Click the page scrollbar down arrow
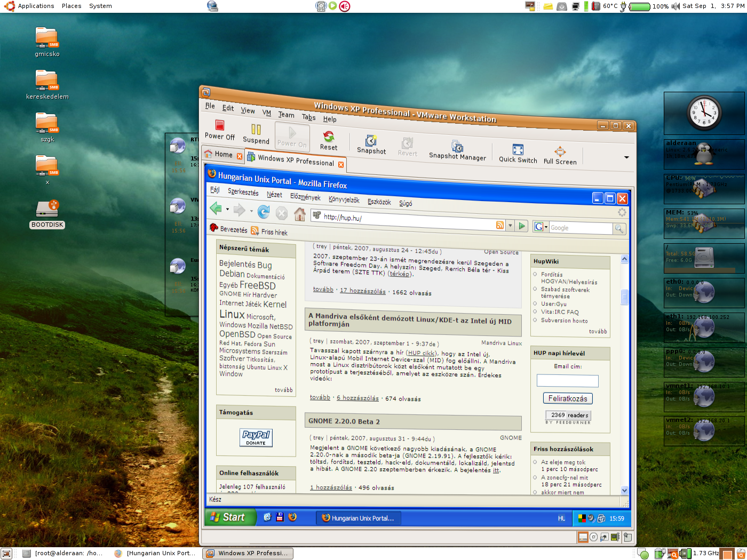Image resolution: width=747 pixels, height=560 pixels. (624, 490)
